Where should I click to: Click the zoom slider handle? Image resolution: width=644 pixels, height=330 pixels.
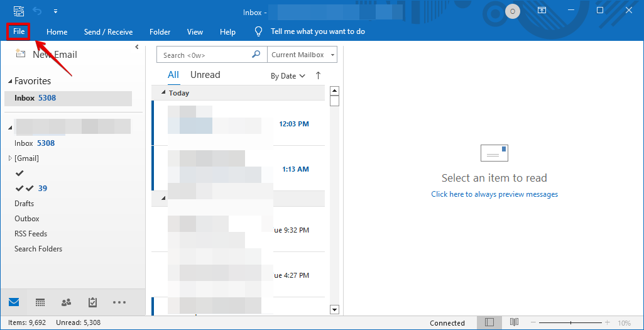pos(570,322)
